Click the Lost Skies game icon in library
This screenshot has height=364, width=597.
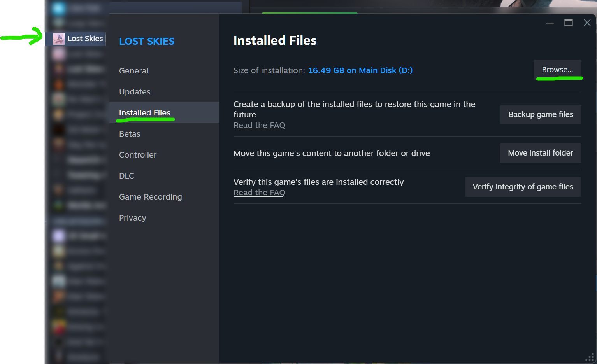[x=59, y=39]
